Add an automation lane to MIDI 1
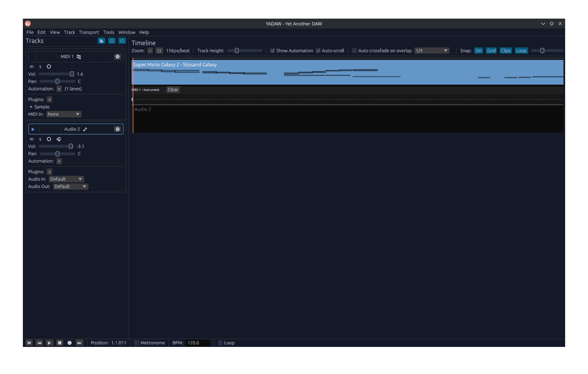Screen dimensions: 588x374 pos(59,89)
